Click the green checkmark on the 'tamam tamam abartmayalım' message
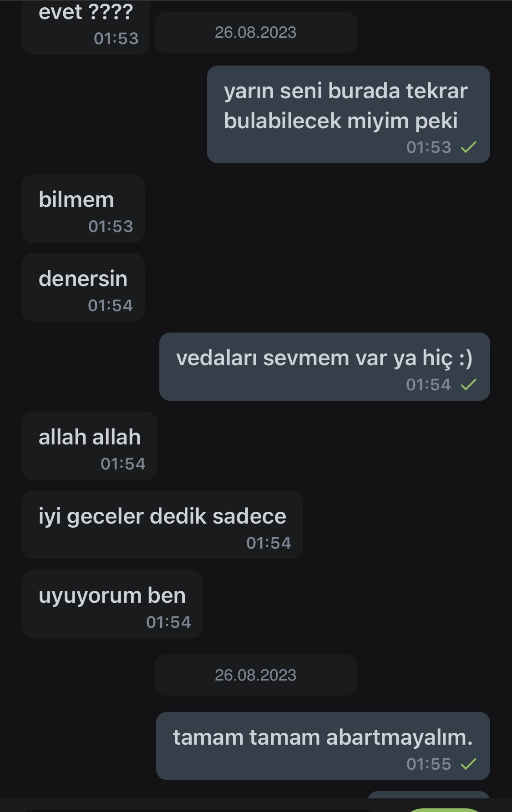The image size is (512, 812). coord(468,764)
